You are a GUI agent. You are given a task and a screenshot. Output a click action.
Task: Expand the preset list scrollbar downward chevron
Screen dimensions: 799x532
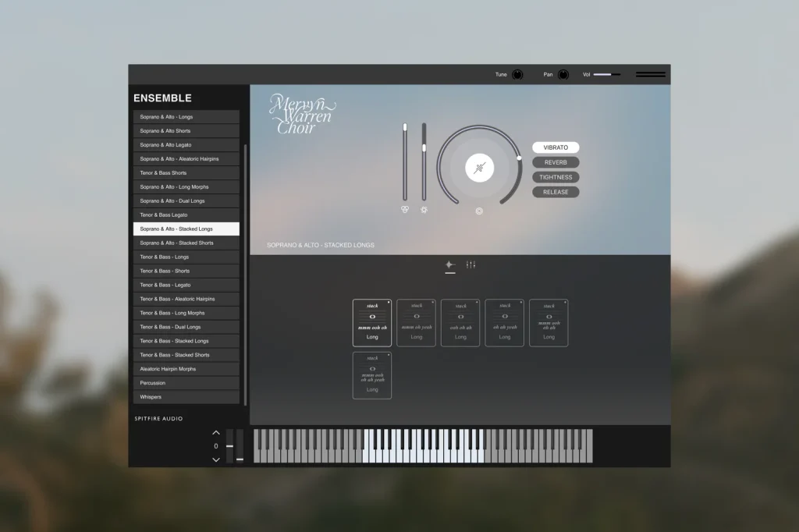click(216, 459)
